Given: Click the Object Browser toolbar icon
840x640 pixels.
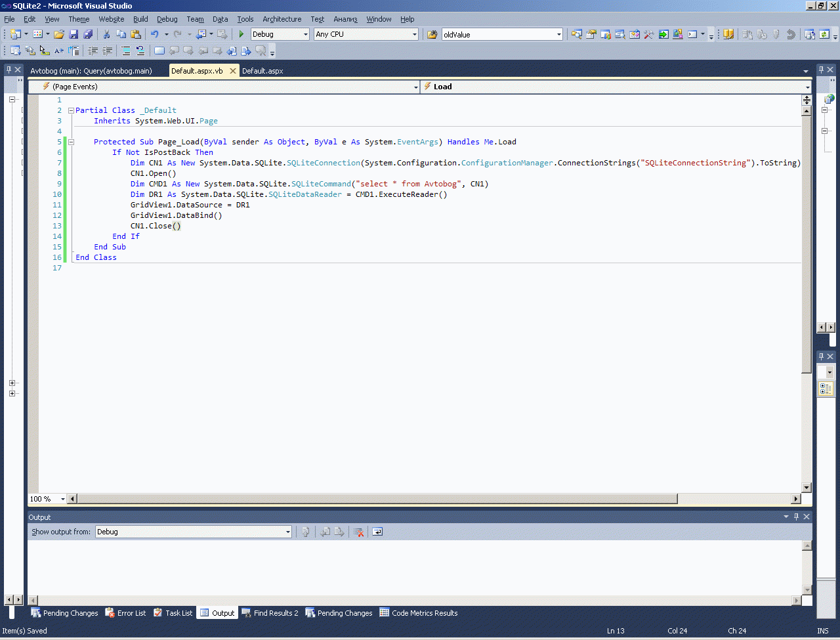Looking at the screenshot, I should (x=620, y=34).
